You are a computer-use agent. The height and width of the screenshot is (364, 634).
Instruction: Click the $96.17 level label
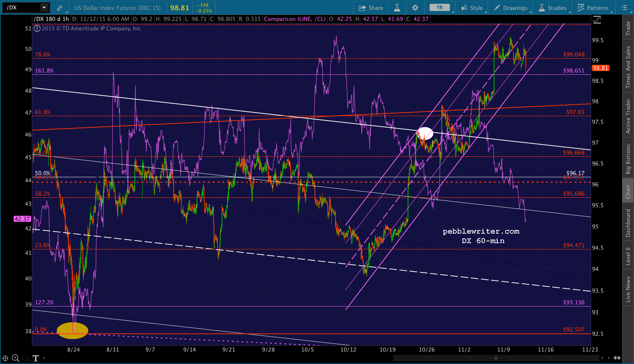click(x=575, y=173)
